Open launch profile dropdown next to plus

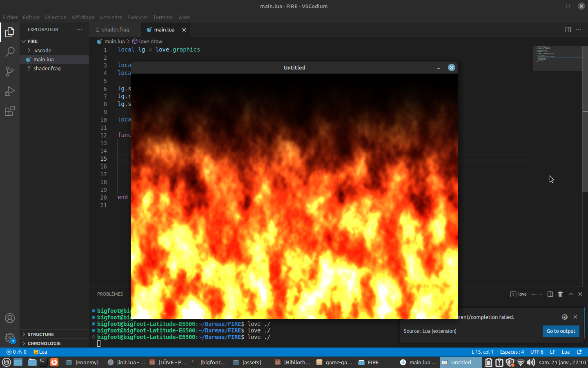[x=541, y=294]
